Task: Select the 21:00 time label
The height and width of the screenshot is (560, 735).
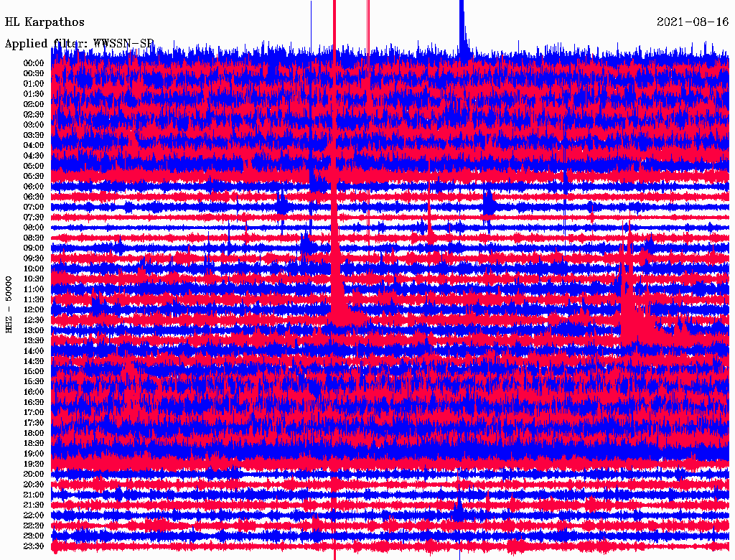Action: coord(34,495)
